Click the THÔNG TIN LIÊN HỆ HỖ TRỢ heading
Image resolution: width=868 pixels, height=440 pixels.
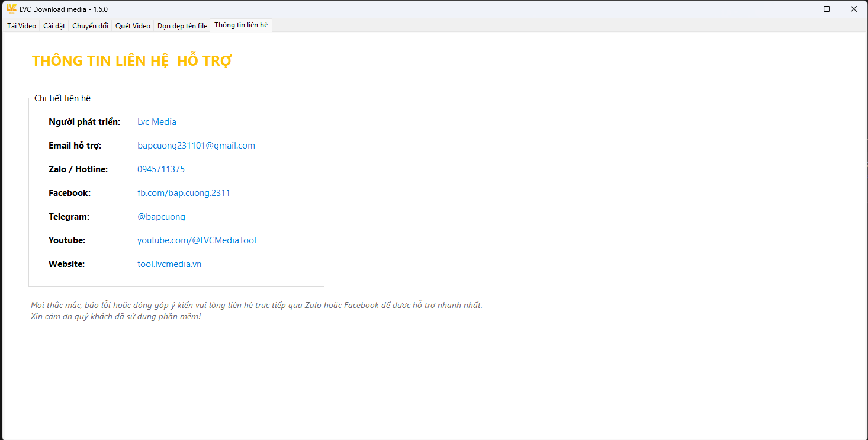point(131,61)
